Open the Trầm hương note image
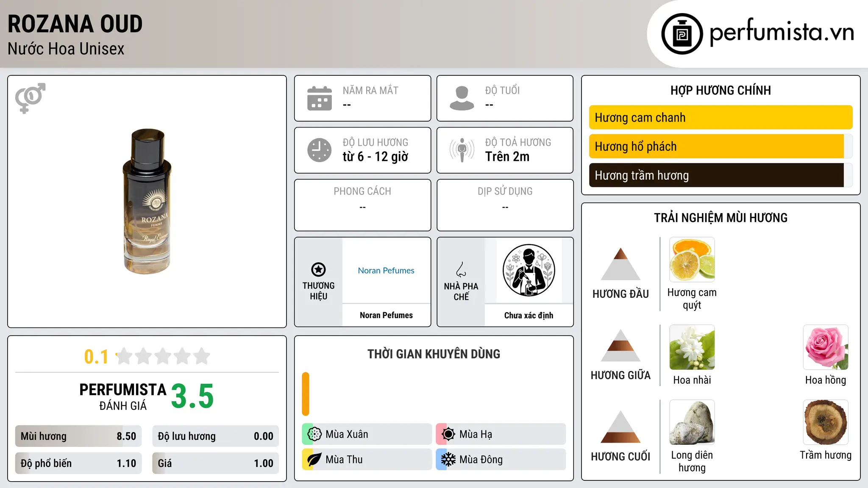Viewport: 868px width, 488px height. coord(826,422)
